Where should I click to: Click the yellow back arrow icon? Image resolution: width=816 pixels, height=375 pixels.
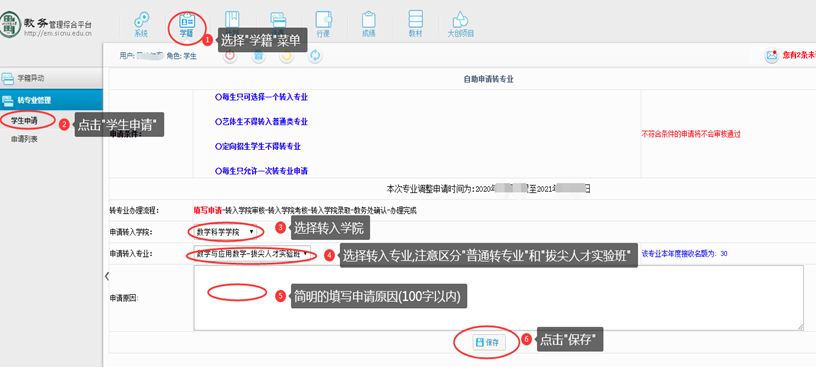pyautogui.click(x=287, y=56)
